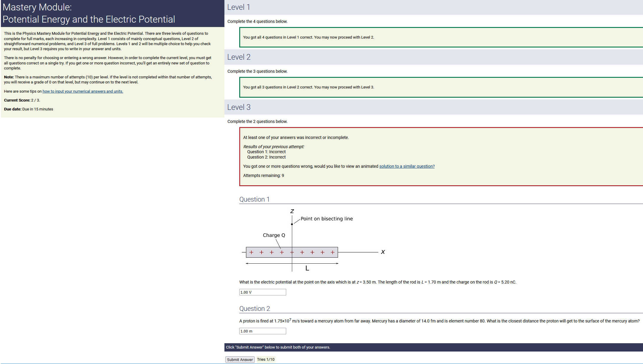
Task: Click the Tries 1/10 counter
Action: tap(266, 360)
